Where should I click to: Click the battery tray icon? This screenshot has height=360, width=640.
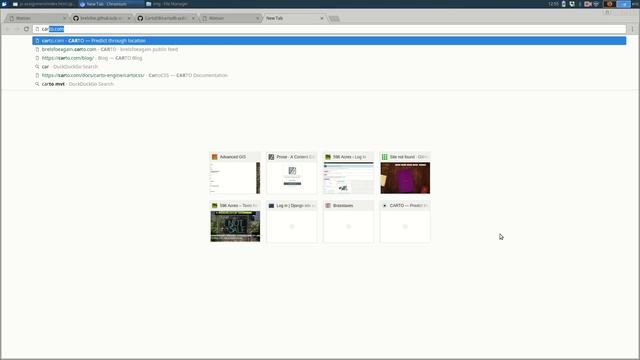pos(564,4)
